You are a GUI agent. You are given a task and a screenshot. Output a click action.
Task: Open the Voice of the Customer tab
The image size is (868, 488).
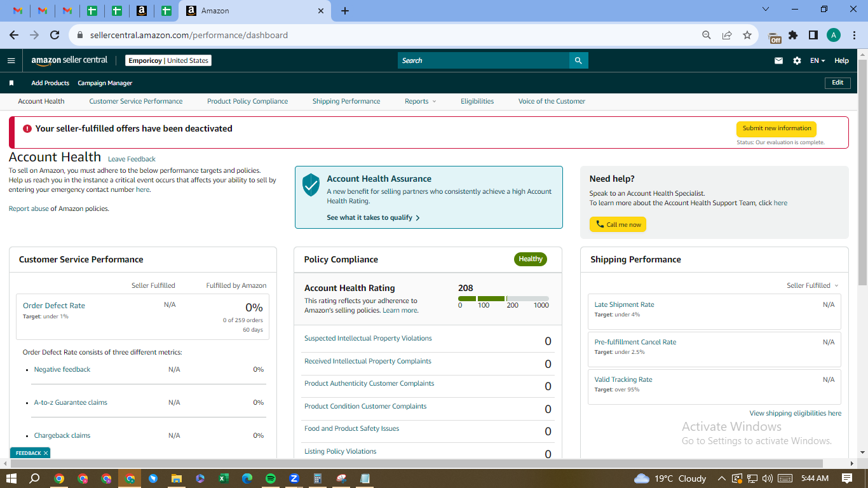click(x=552, y=102)
